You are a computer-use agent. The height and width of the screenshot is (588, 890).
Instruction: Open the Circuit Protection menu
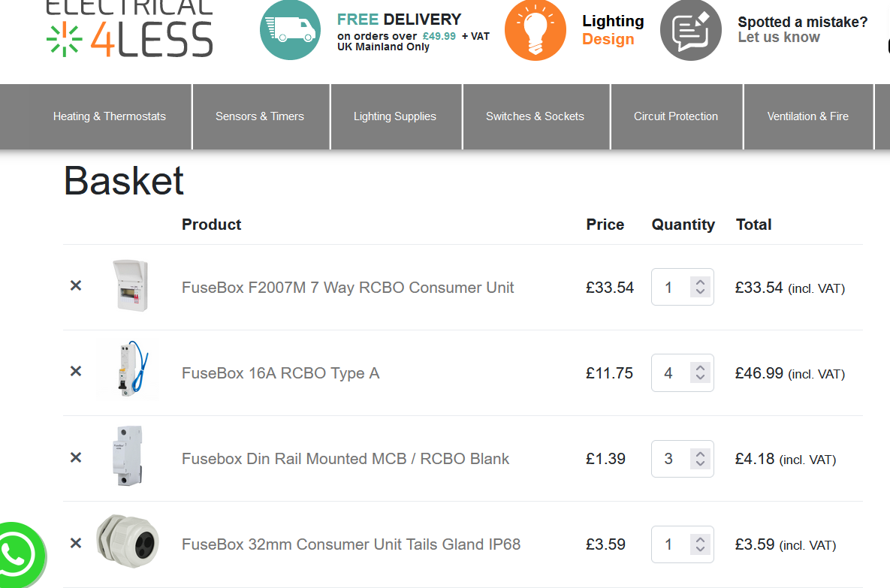(x=676, y=116)
